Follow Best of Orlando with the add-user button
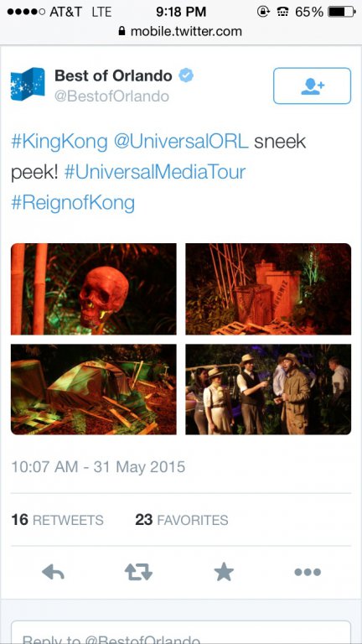Screen dimensions: 362x644 (312, 86)
